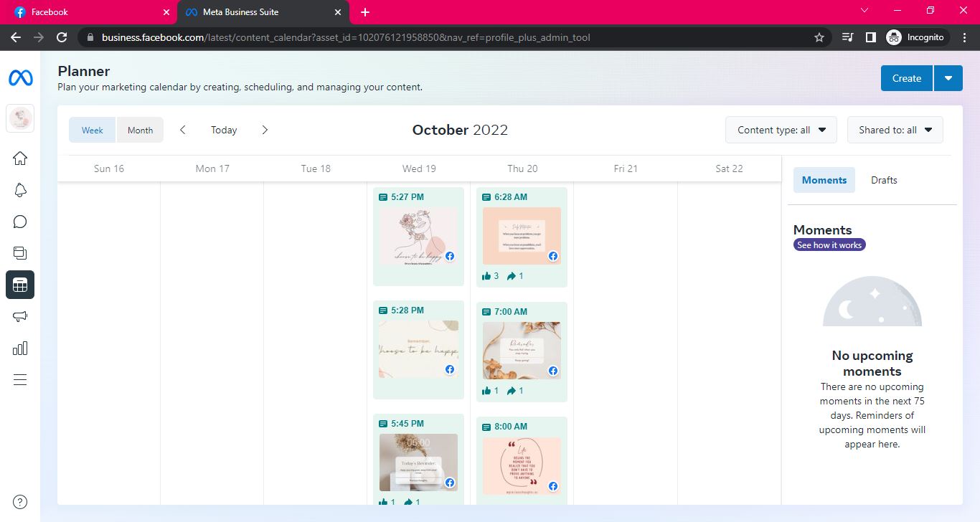Bookmark this page with the star icon
The width and height of the screenshot is (980, 522).
click(819, 37)
